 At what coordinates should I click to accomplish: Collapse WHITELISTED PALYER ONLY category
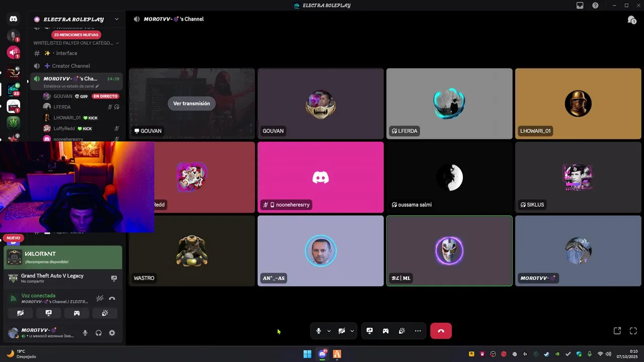coord(75,43)
